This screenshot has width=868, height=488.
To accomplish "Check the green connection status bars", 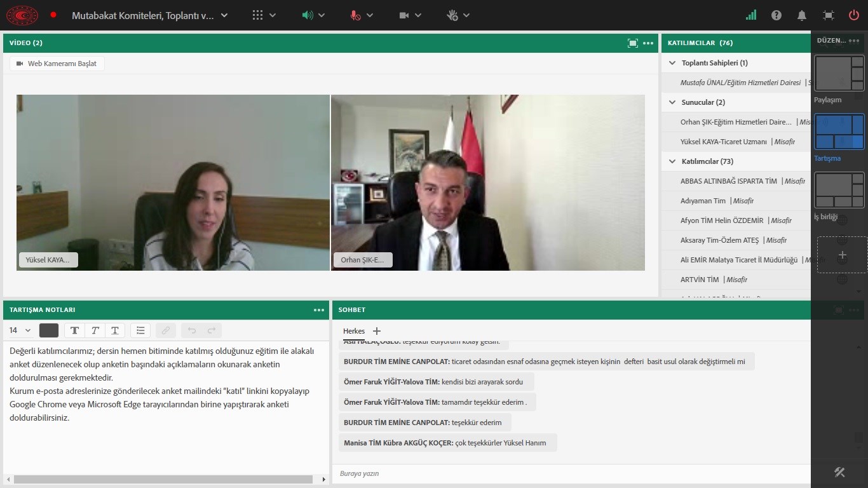I will pyautogui.click(x=751, y=15).
